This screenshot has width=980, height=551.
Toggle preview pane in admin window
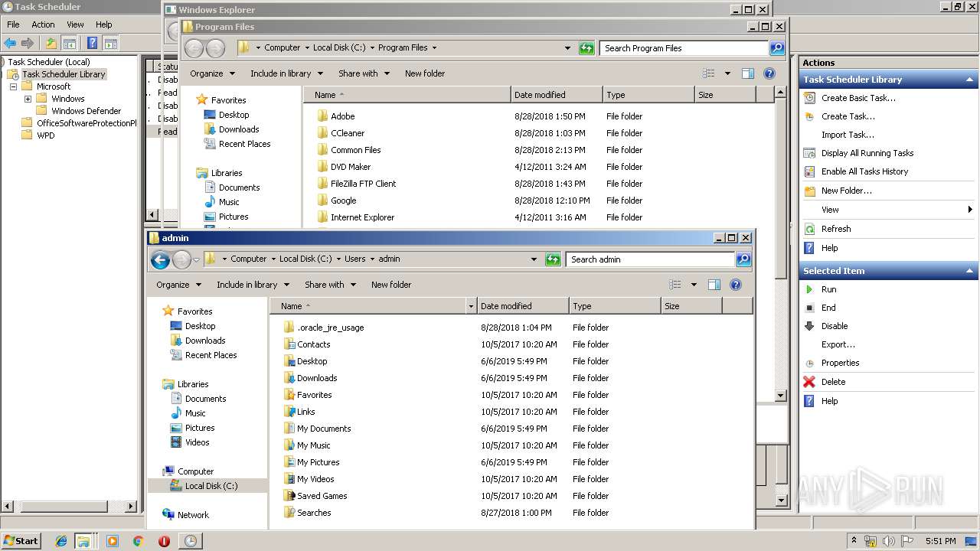click(x=714, y=285)
